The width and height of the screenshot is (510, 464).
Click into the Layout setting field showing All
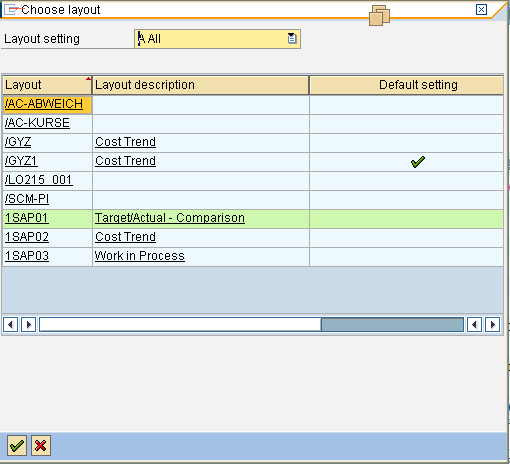217,39
